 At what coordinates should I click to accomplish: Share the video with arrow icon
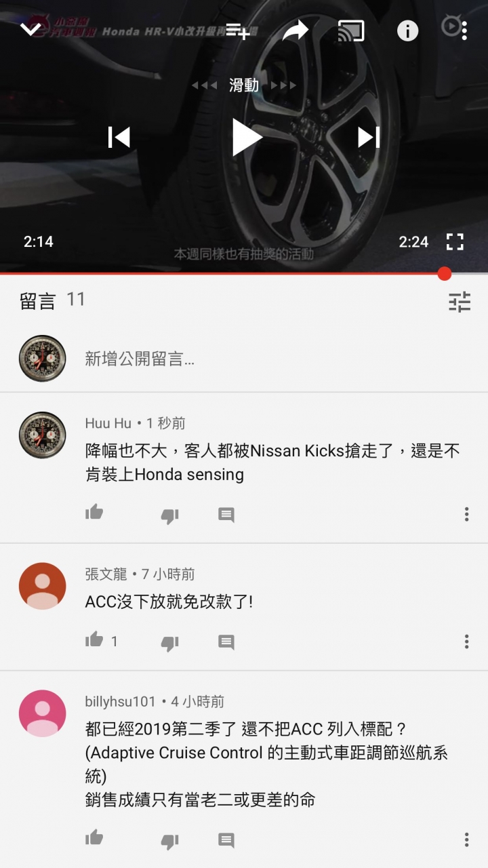[295, 31]
